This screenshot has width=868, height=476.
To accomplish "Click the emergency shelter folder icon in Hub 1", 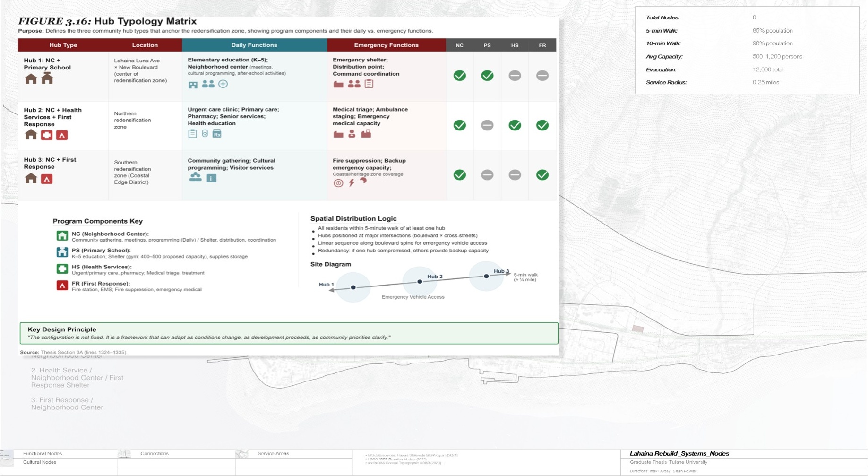I will [338, 84].
